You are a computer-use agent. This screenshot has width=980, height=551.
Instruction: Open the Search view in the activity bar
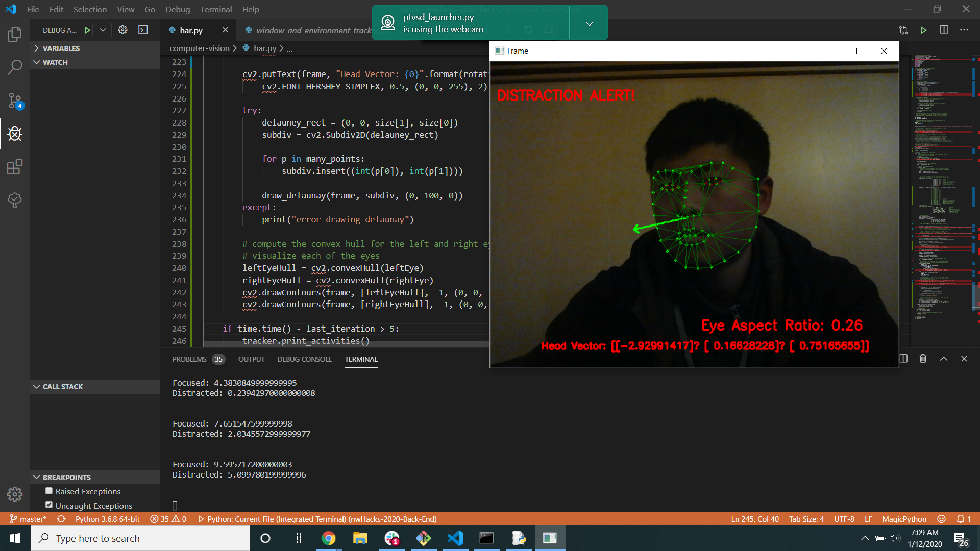15,67
